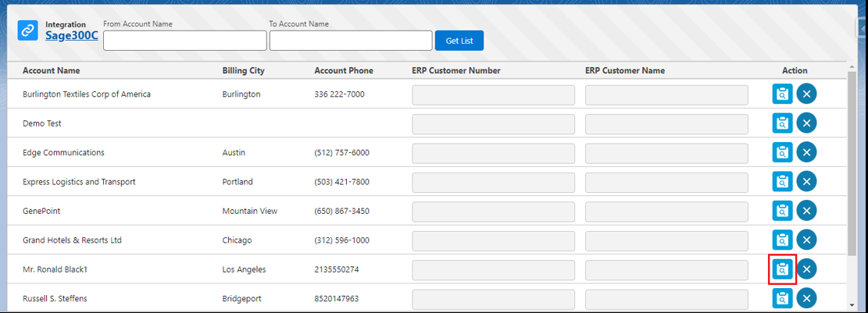Viewport: 868px width, 313px height.
Task: Click the Integration link icon in header
Action: [x=28, y=30]
